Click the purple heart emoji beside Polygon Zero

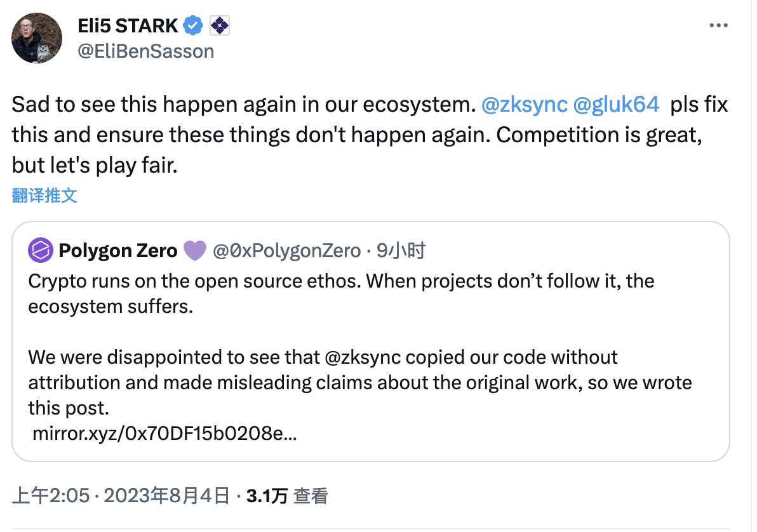194,251
